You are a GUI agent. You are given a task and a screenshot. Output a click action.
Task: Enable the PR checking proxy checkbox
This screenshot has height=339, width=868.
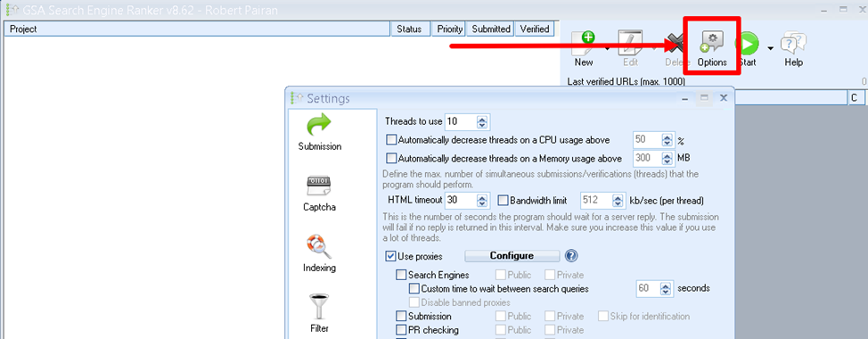(401, 330)
